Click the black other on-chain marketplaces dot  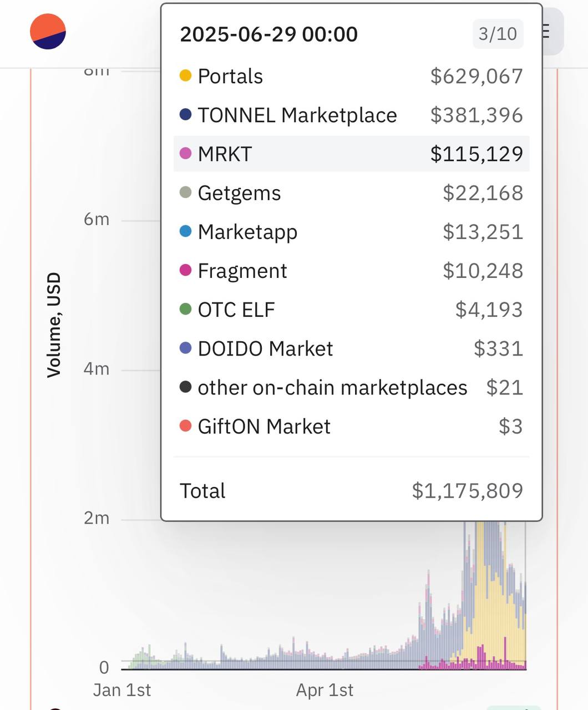[x=186, y=387]
